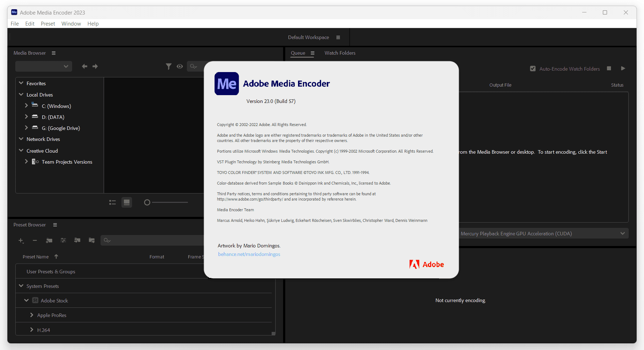Toggle Auto-Encode Watch Folders checkbox
The height and width of the screenshot is (350, 644).
click(x=533, y=69)
